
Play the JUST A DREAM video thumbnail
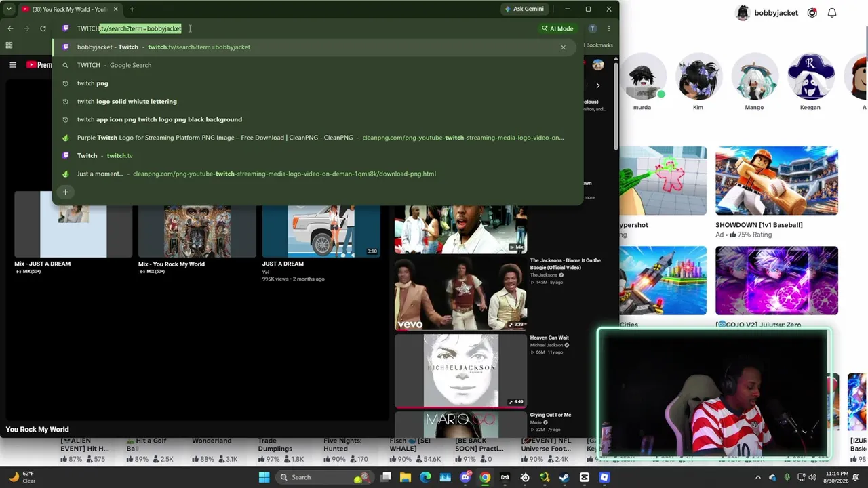click(321, 230)
